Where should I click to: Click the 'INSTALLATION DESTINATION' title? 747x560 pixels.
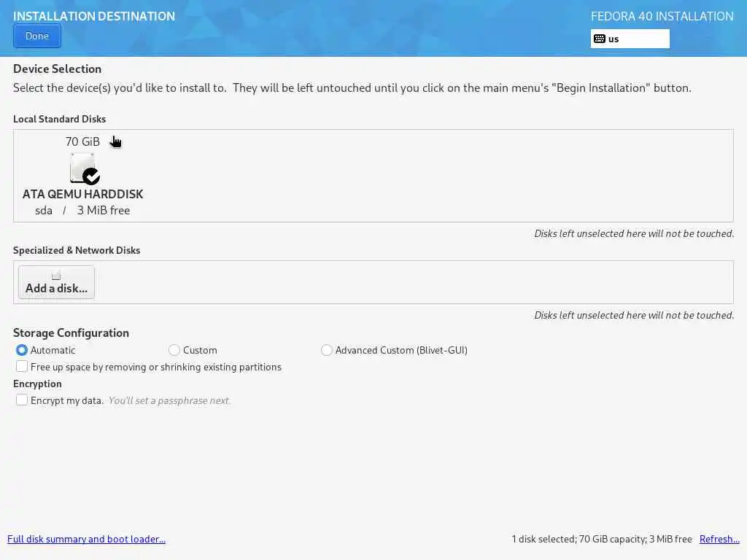click(x=94, y=16)
